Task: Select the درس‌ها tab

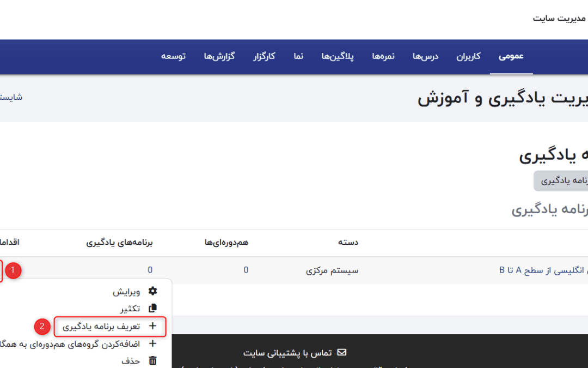Action: [425, 56]
